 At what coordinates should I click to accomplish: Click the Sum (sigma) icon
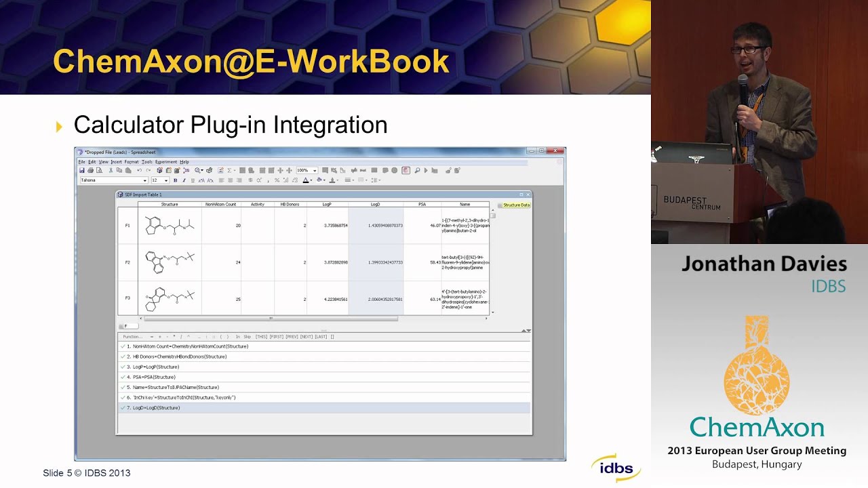click(229, 170)
